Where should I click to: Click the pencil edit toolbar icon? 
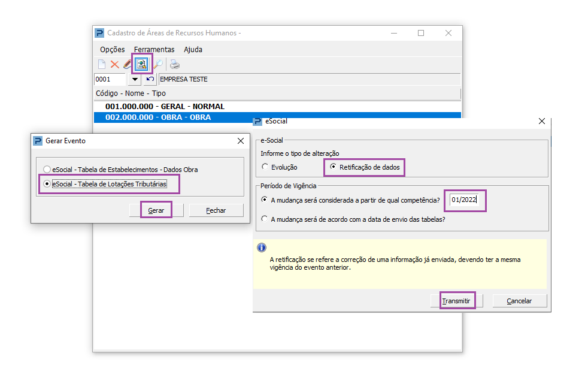tap(127, 65)
